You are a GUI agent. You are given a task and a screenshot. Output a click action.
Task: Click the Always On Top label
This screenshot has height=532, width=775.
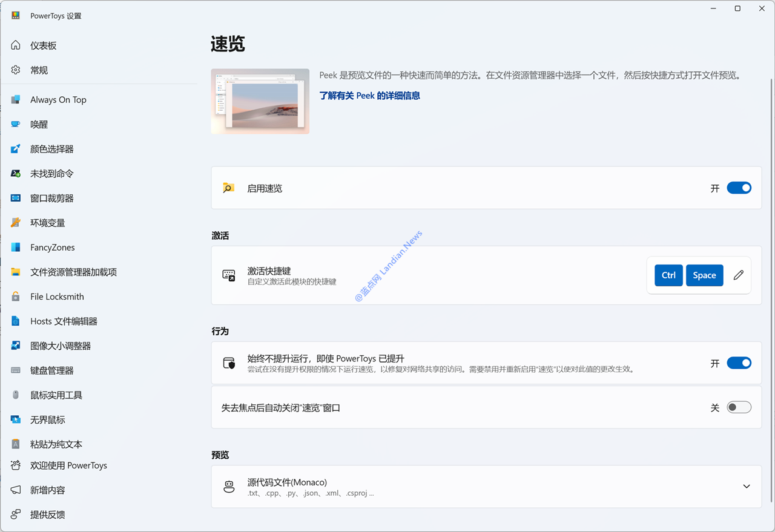(58, 100)
